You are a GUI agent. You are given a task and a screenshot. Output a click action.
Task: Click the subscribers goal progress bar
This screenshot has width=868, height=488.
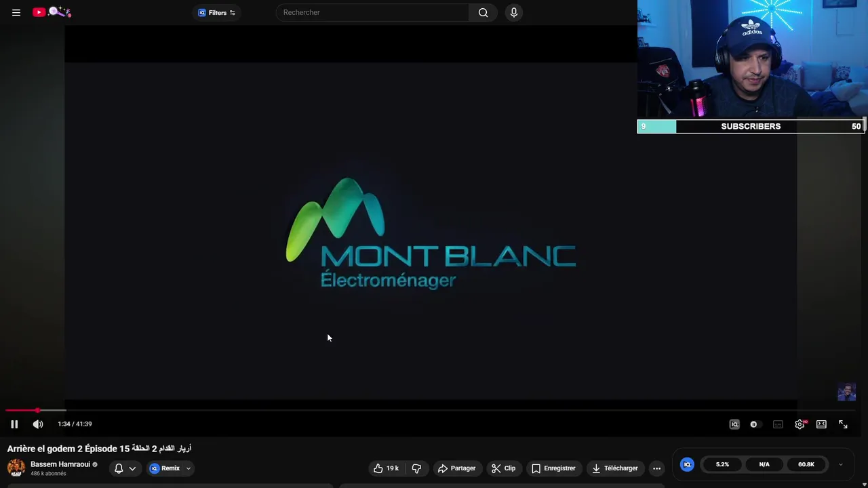click(750, 126)
